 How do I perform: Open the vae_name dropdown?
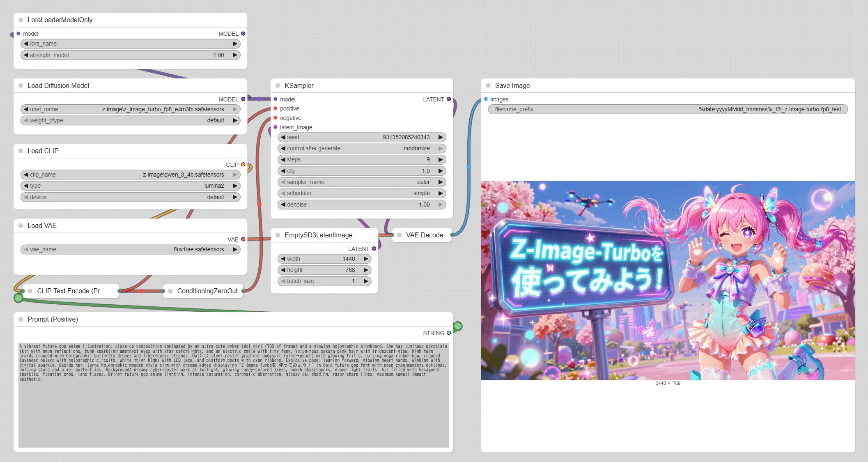131,249
